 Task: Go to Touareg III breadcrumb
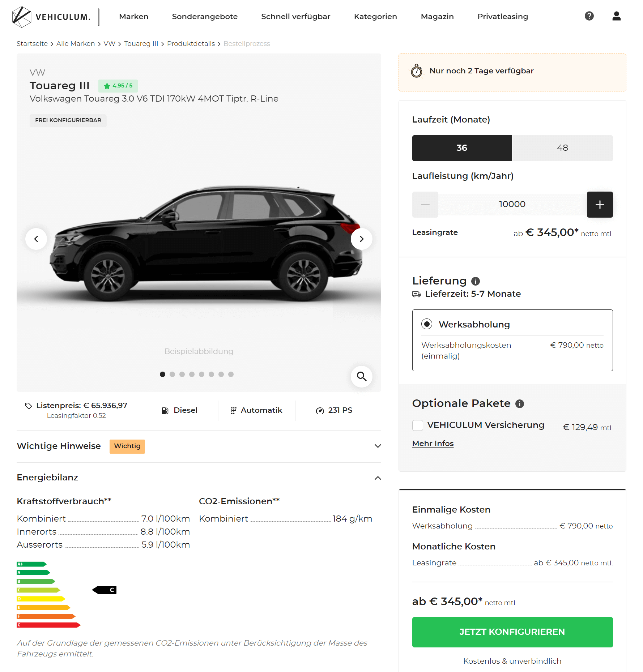(x=141, y=44)
